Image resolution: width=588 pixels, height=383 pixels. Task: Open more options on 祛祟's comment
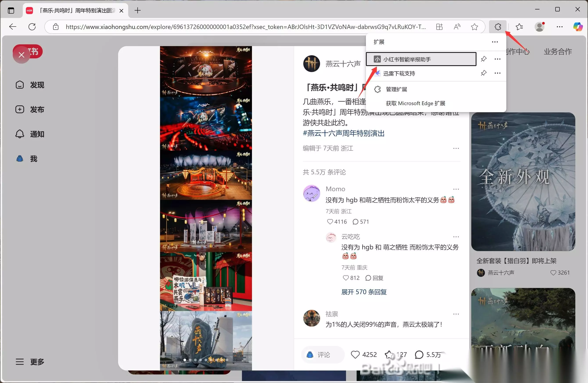click(456, 314)
